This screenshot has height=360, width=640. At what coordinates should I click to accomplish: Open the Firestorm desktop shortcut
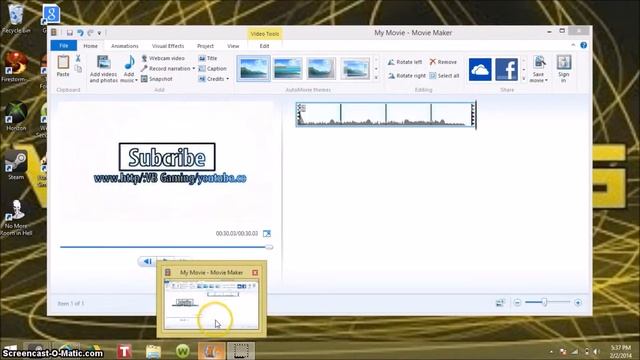coord(15,67)
